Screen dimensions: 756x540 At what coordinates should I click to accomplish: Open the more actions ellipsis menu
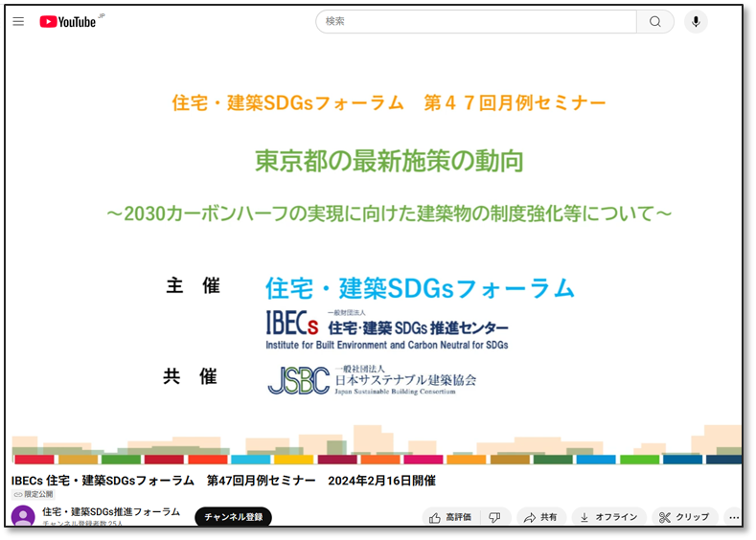(733, 517)
